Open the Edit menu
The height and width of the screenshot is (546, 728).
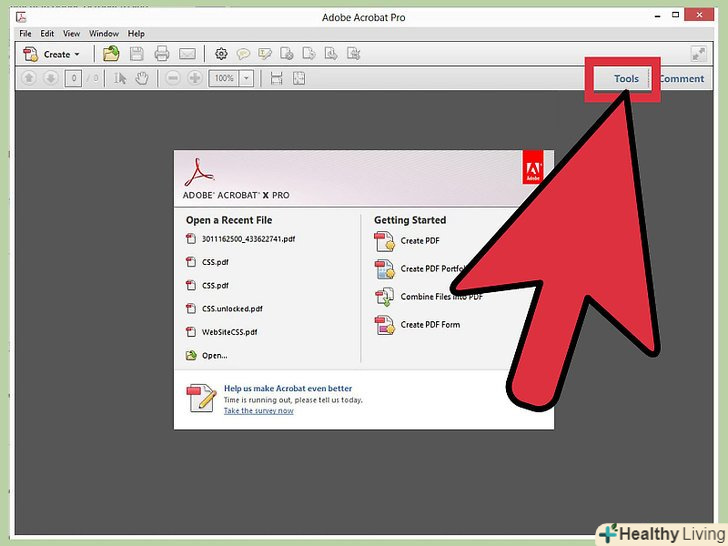47,33
